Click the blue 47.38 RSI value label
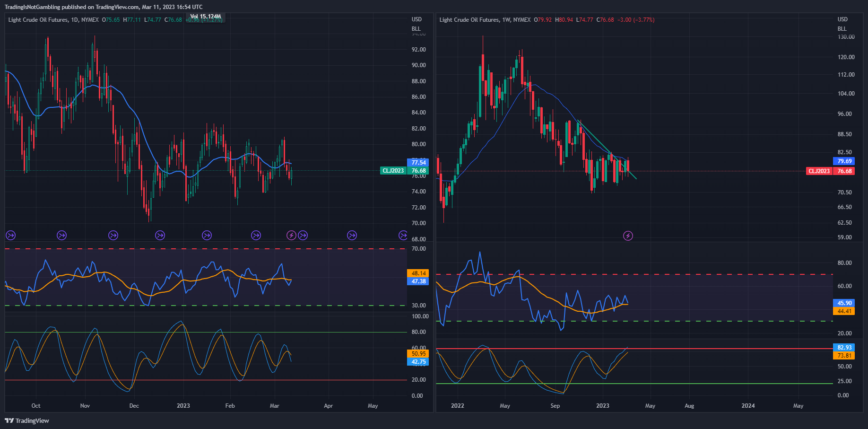Viewport: 868px width, 429px height. (x=418, y=281)
